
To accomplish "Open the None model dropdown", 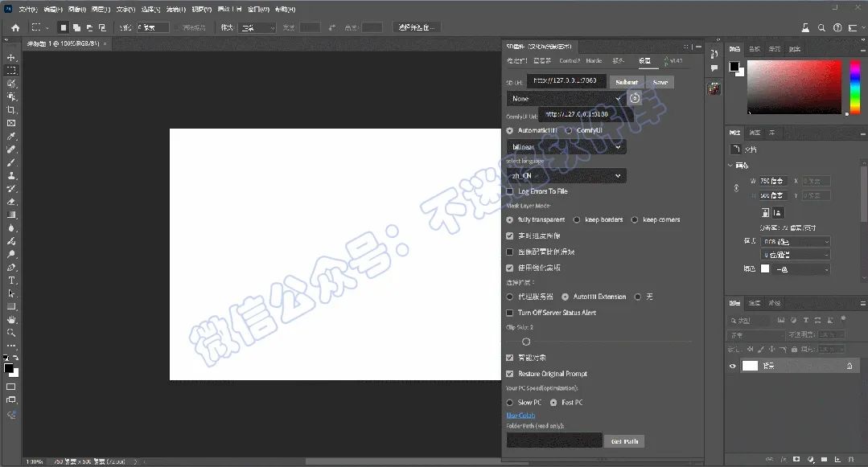I will point(566,99).
